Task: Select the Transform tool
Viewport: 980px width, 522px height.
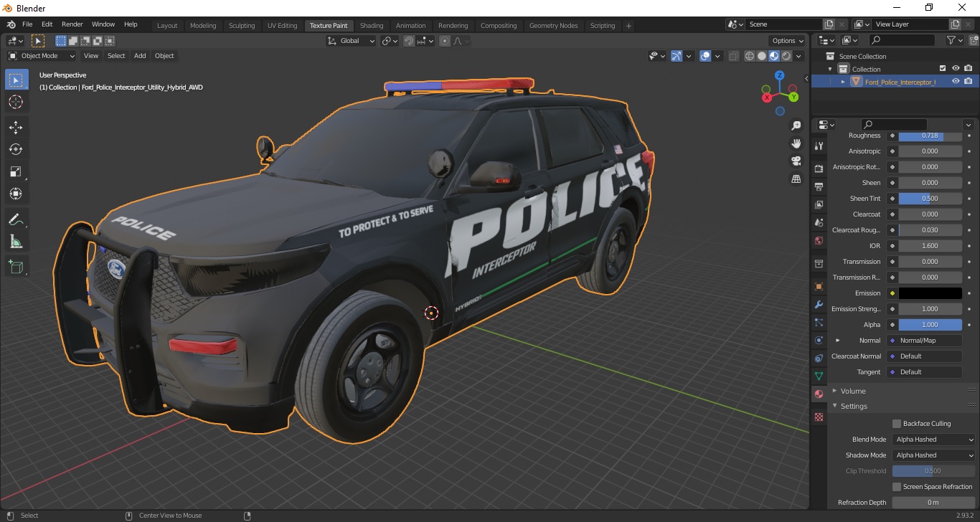Action: [16, 194]
